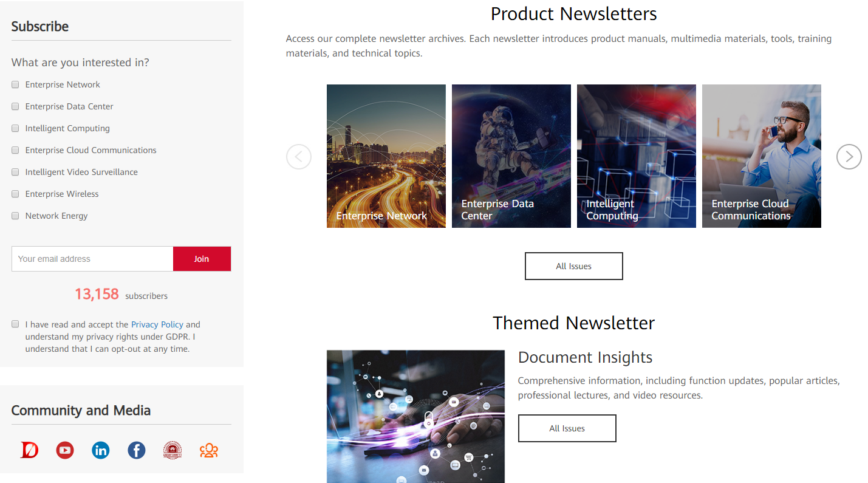
Task: Click the red Join button
Action: tap(202, 259)
